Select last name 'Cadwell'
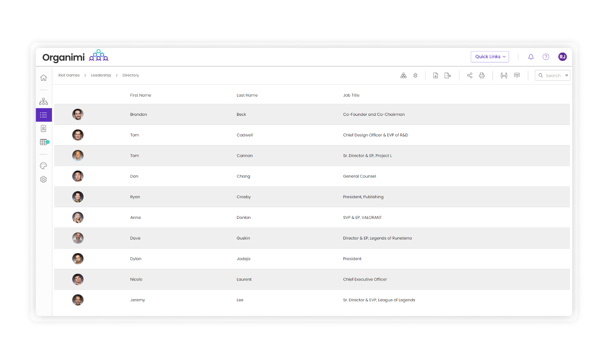The height and width of the screenshot is (364, 608). 245,135
